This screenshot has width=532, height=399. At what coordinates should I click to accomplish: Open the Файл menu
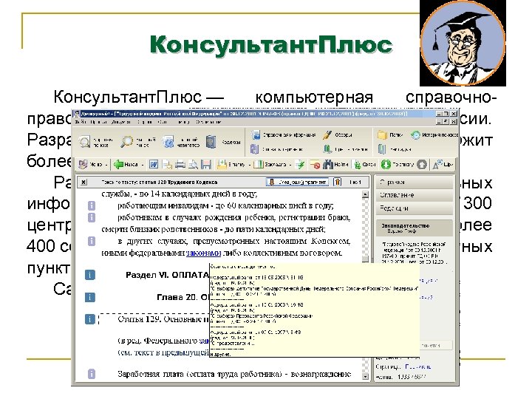click(80, 121)
